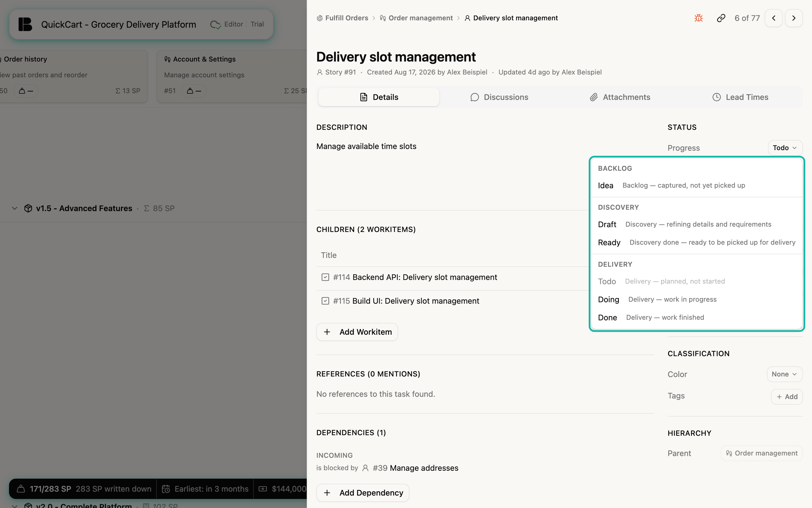
Task: Click estimate chip on card #51
Action: pyautogui.click(x=194, y=91)
